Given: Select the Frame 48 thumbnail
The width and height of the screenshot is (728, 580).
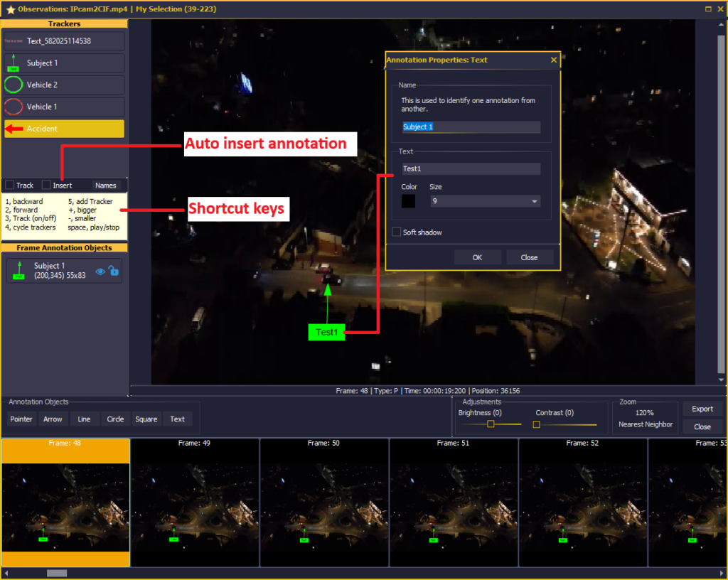Looking at the screenshot, I should (x=65, y=503).
